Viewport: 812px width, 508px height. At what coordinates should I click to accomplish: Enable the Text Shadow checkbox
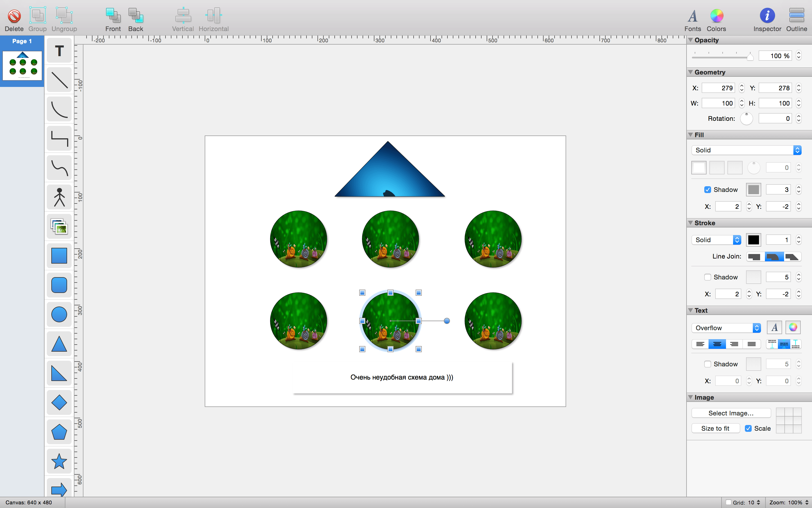(x=708, y=364)
